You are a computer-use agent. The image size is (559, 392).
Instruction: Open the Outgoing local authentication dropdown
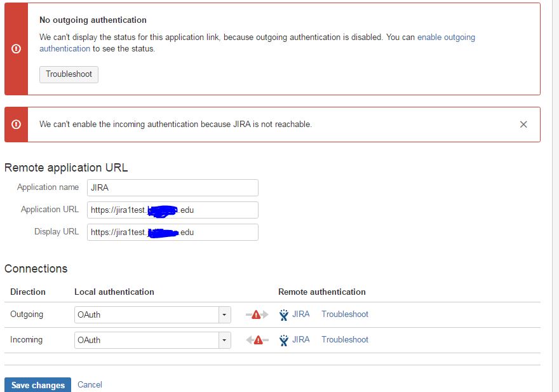[152, 314]
